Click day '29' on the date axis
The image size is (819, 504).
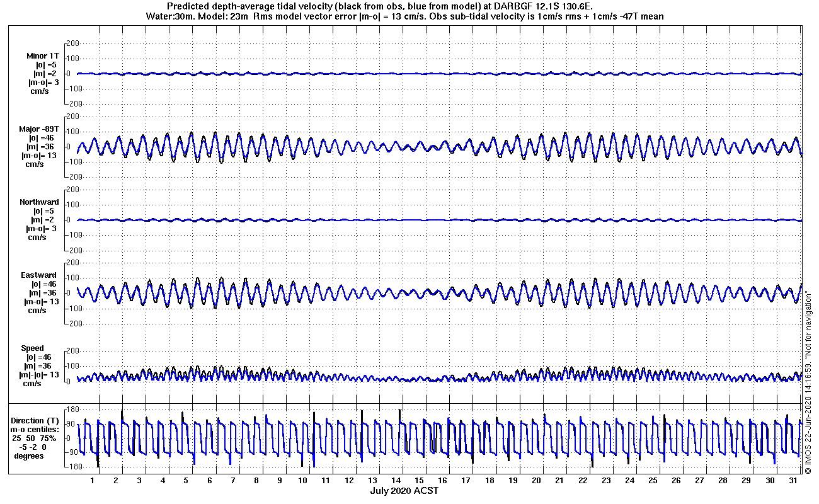745,481
